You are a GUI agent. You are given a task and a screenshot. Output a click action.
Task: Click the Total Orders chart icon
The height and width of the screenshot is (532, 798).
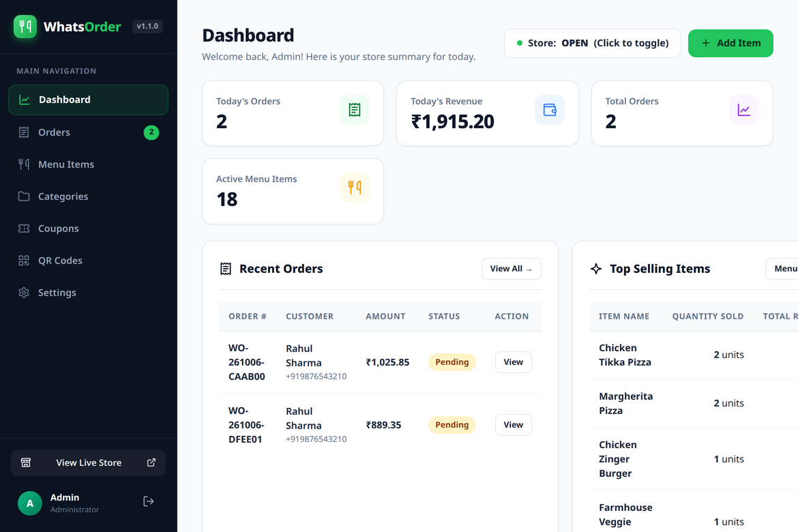click(744, 109)
